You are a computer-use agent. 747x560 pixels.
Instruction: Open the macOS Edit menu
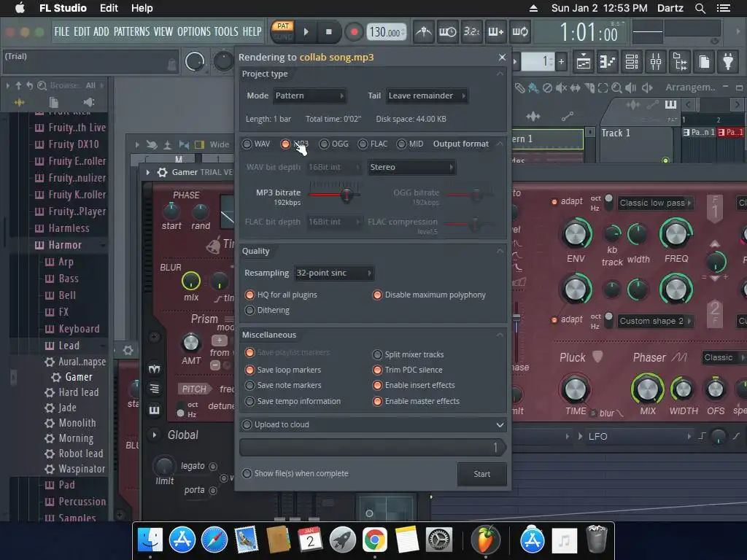tap(109, 8)
